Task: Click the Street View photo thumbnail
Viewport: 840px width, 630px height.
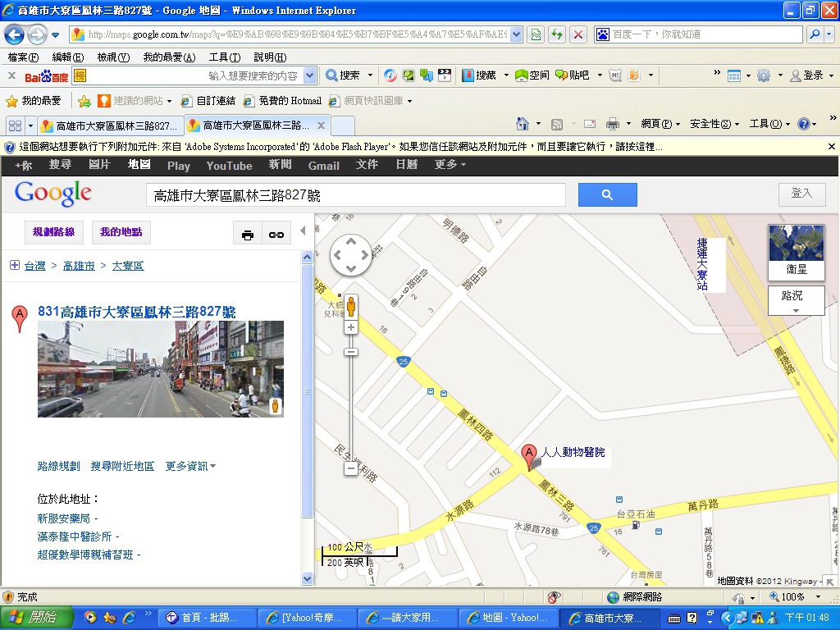Action: [161, 368]
